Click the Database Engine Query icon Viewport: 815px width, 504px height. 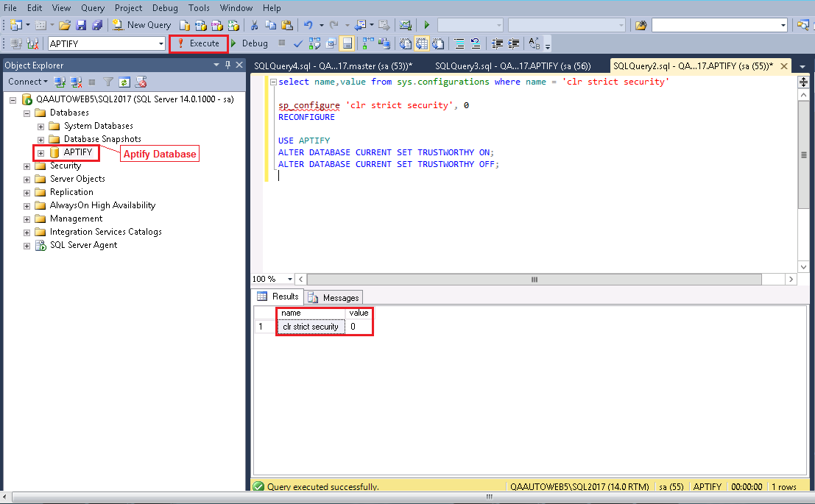(185, 25)
